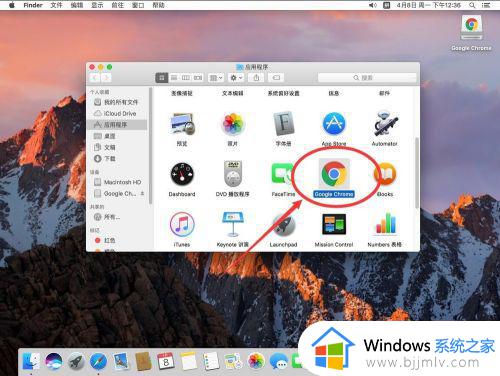Select Google Ch... volume in sidebar
Image resolution: width=500 pixels, height=376 pixels.
tap(115, 193)
